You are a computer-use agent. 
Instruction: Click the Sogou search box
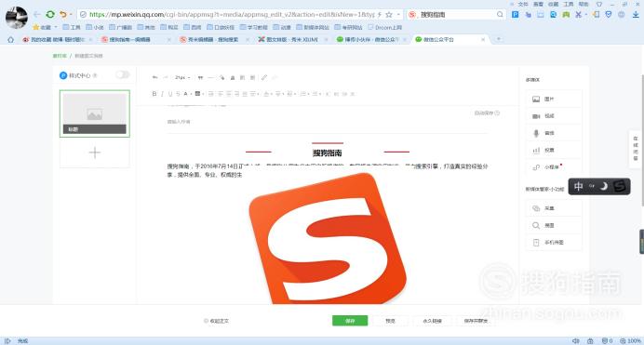(456, 14)
